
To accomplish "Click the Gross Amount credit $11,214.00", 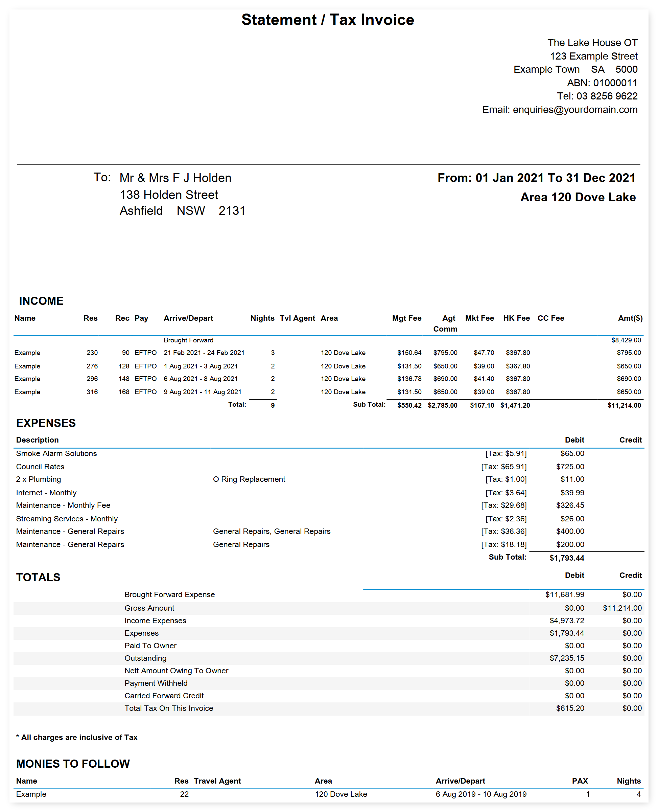I will point(622,608).
